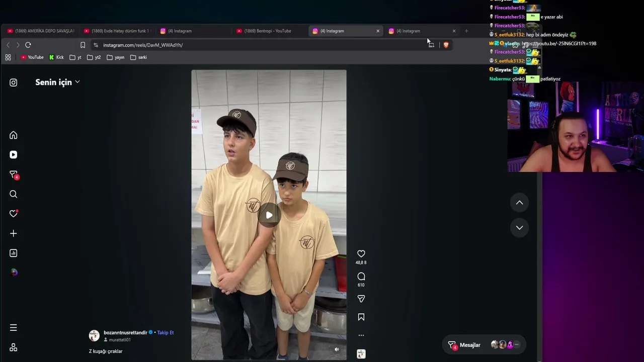Open the dashboard chart icon in sidebar
This screenshot has height=362, width=644.
14,253
